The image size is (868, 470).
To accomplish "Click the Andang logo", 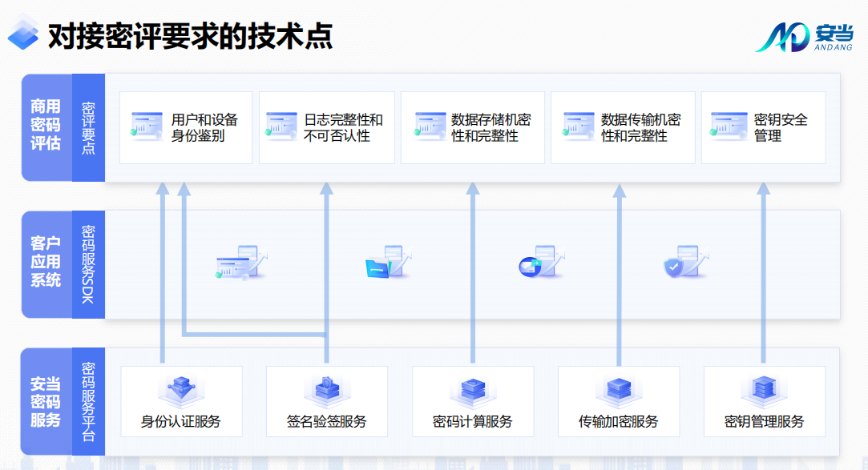I will [804, 37].
